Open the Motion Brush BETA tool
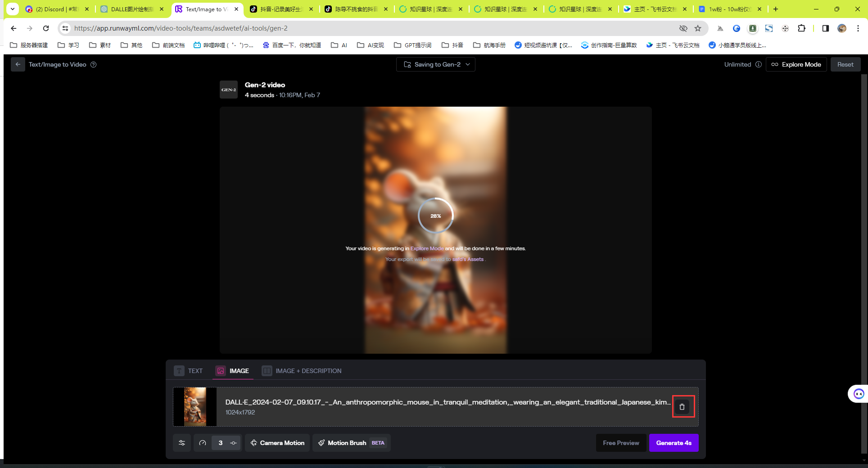This screenshot has height=468, width=868. click(x=352, y=443)
